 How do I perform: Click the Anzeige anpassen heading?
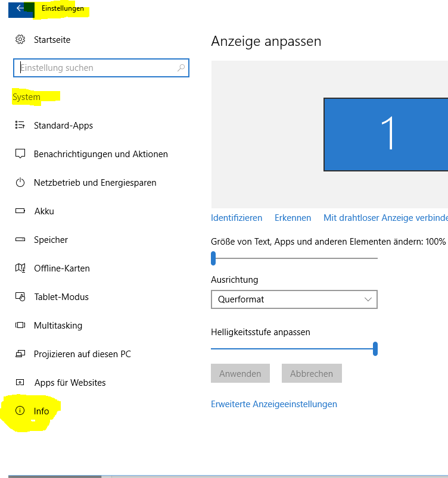click(x=266, y=41)
